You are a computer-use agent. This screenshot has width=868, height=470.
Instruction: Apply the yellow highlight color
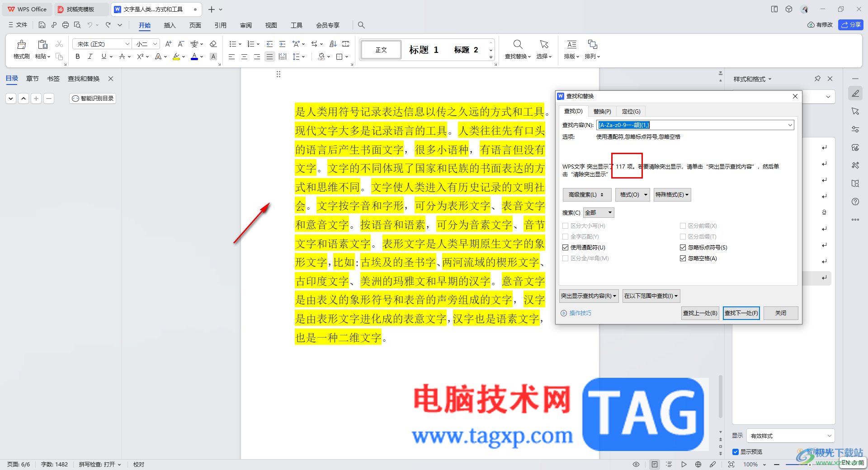176,56
